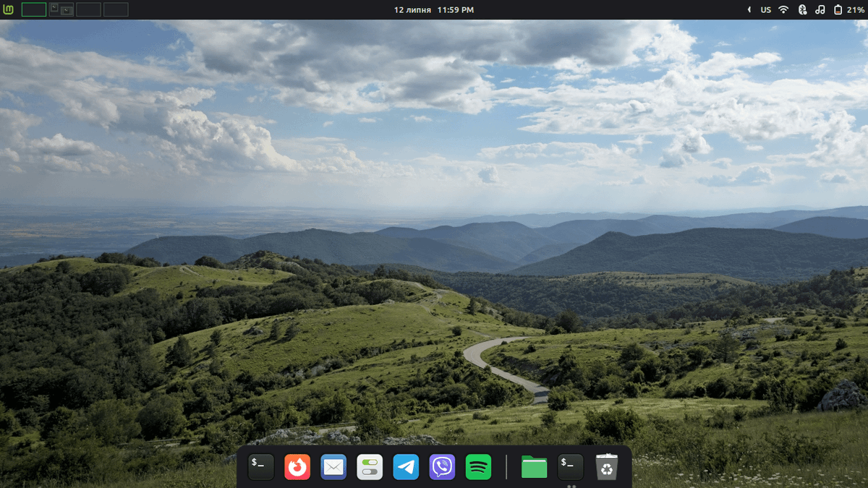This screenshot has height=488, width=868.
Task: Open the system settings toggles app
Action: tap(370, 467)
